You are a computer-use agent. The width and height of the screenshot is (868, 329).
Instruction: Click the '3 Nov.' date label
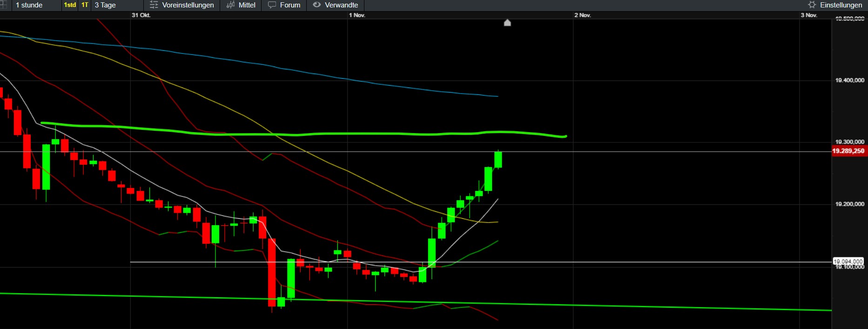pos(809,15)
